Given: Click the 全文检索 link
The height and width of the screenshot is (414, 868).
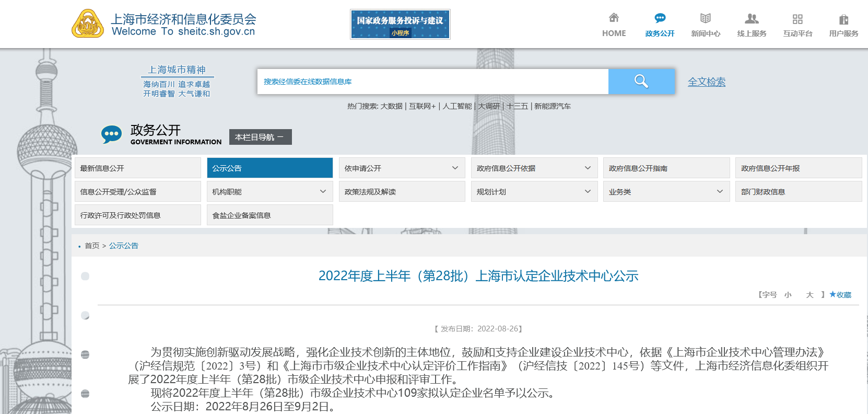Looking at the screenshot, I should point(706,82).
